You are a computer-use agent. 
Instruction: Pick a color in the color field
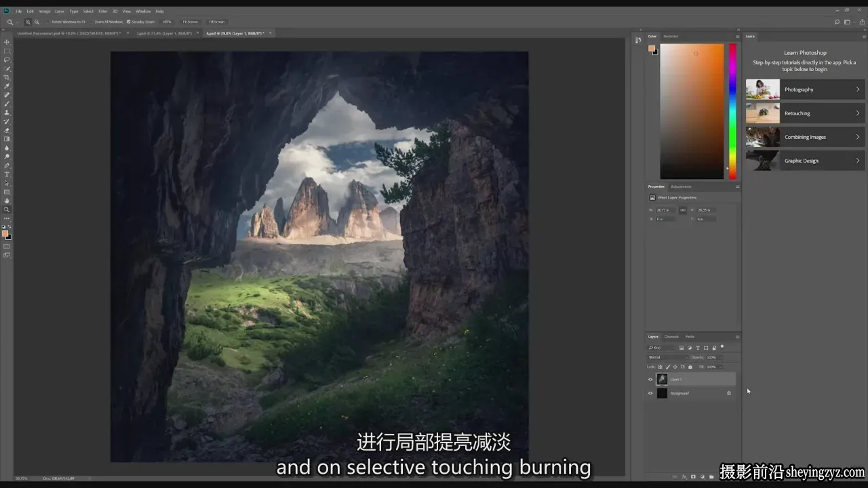click(692, 111)
